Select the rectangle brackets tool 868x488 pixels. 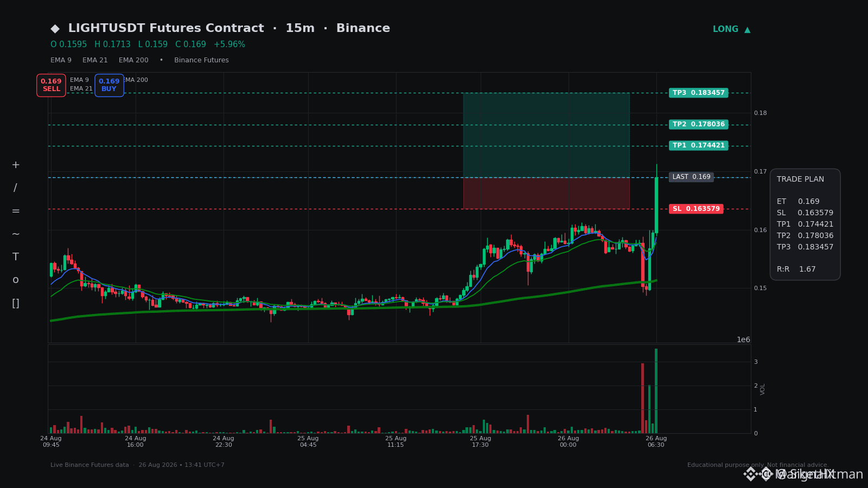[16, 303]
